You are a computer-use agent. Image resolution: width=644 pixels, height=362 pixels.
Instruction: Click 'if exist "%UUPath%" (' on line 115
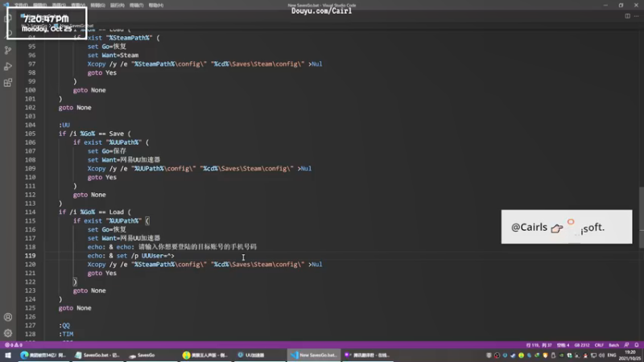pyautogui.click(x=111, y=220)
